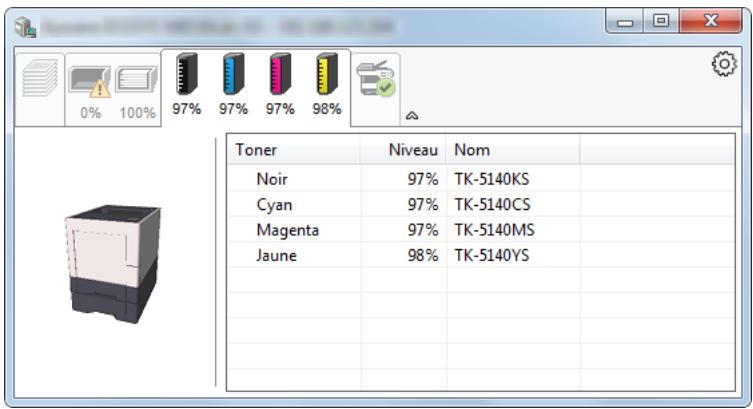Click the 3D printer preview image
This screenshot has width=753, height=409.
[x=113, y=264]
